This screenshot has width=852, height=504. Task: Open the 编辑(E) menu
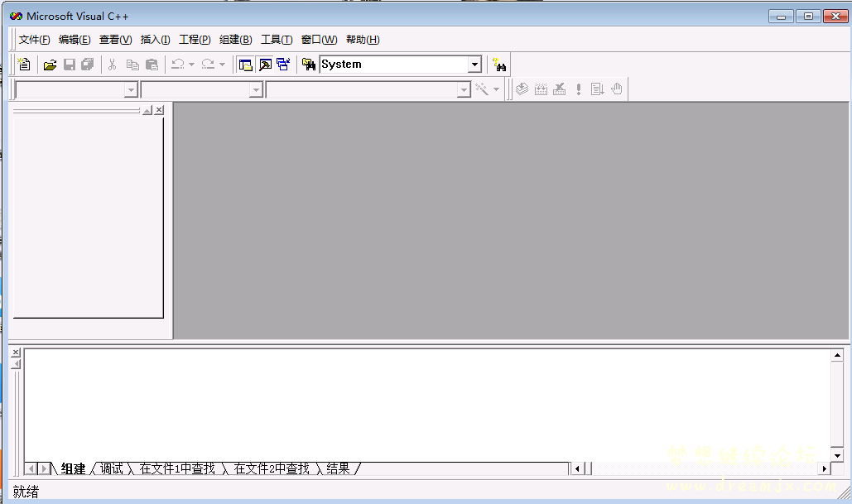click(75, 40)
